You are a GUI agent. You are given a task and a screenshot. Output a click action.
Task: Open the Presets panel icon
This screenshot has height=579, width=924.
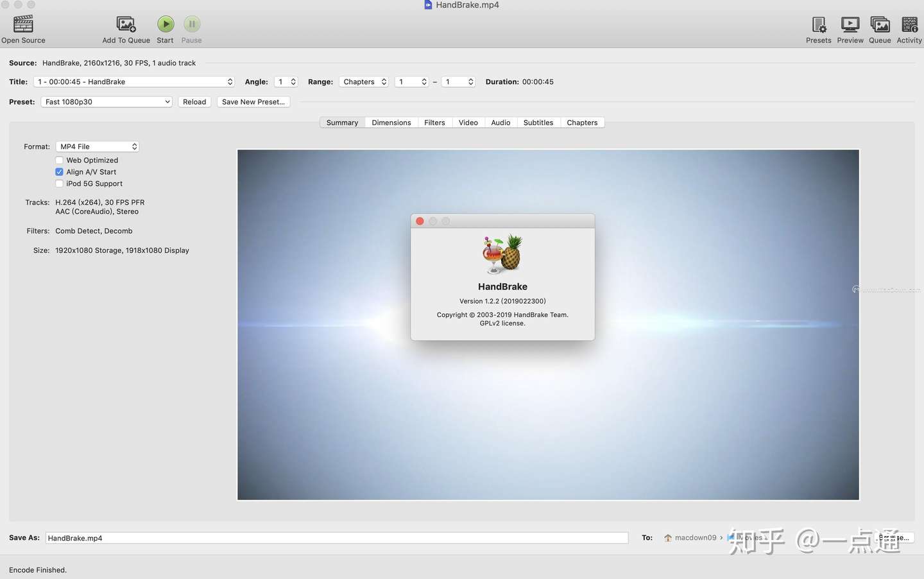[x=819, y=24]
